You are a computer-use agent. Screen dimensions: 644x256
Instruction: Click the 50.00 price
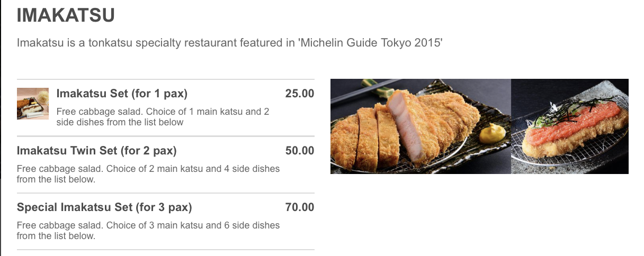[299, 151]
